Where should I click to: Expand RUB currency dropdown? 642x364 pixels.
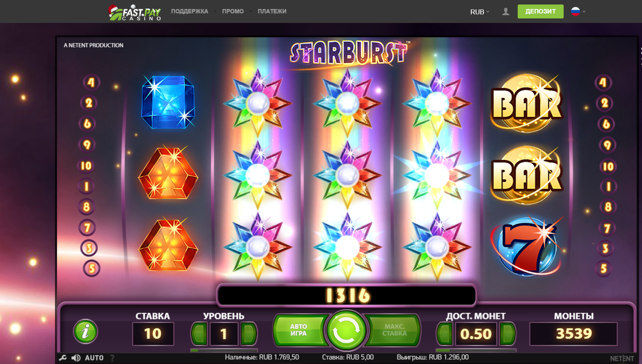pyautogui.click(x=480, y=12)
